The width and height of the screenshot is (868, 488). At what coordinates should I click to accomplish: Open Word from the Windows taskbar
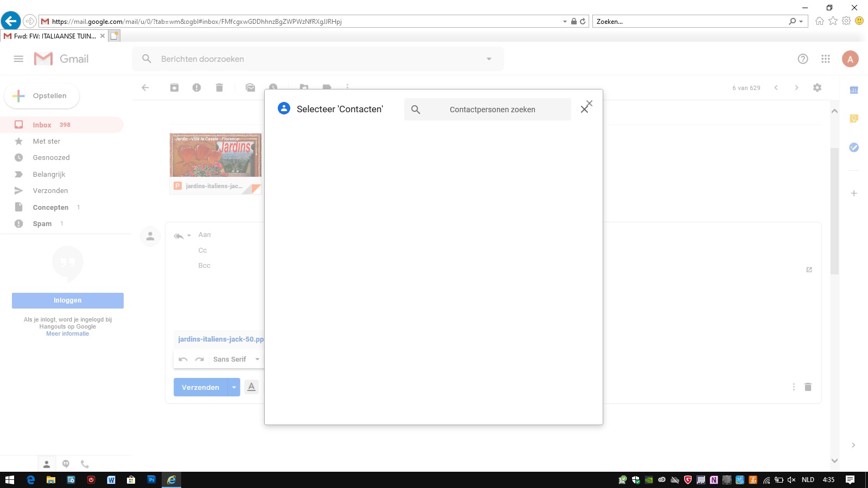(x=111, y=480)
